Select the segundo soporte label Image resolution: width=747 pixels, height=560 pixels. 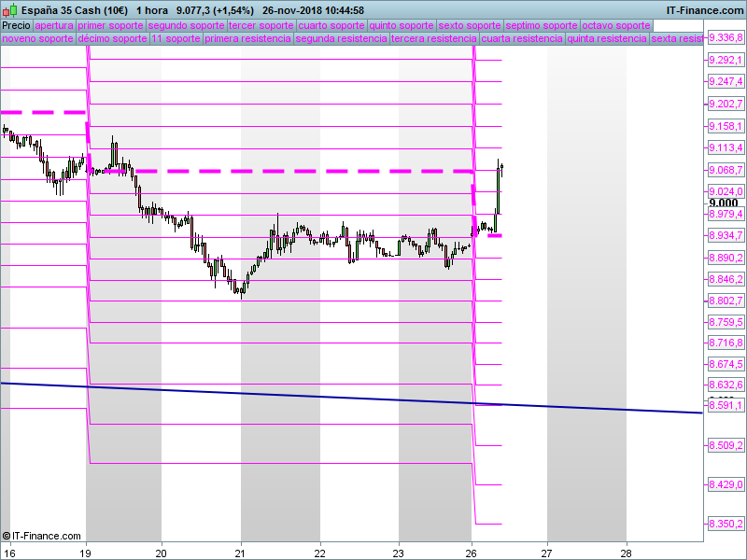186,25
